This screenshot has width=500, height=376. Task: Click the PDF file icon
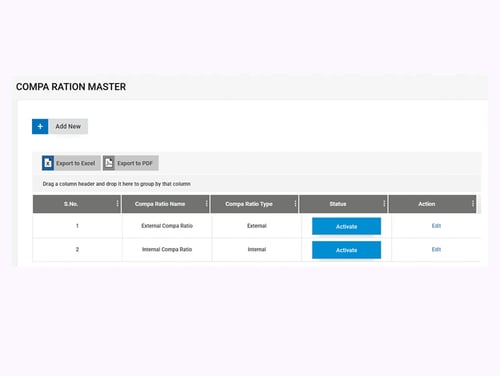tap(109, 163)
